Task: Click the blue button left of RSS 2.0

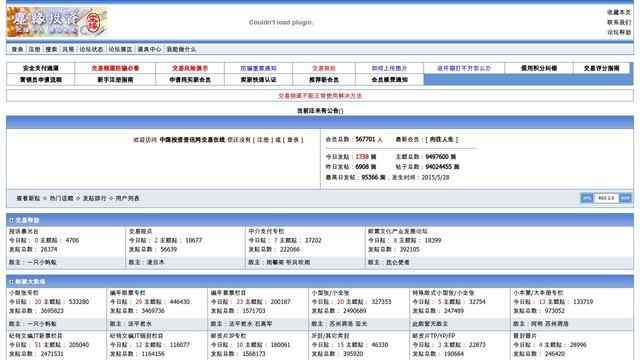Action: (x=587, y=198)
